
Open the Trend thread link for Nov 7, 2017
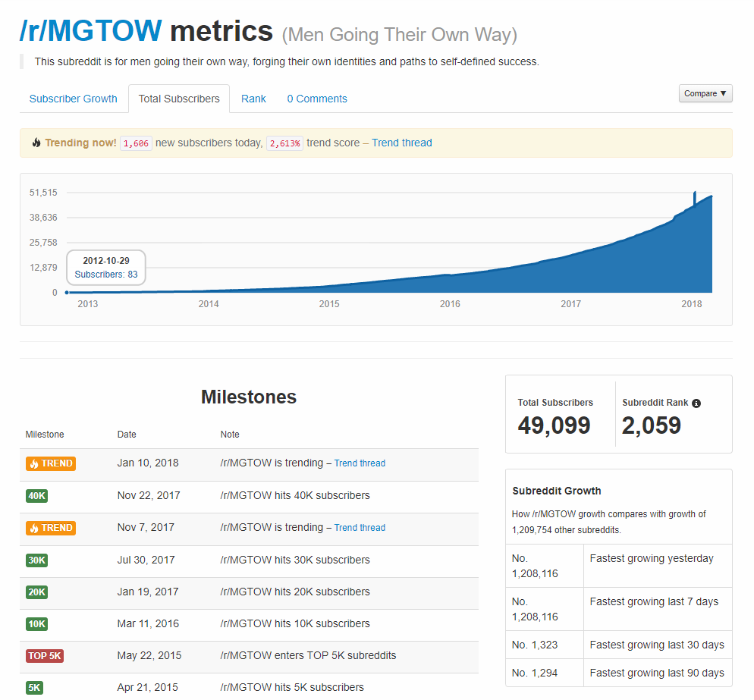tap(360, 528)
